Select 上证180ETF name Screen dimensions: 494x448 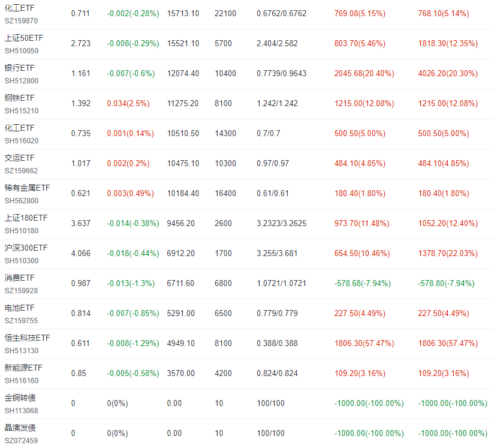pos(26,218)
